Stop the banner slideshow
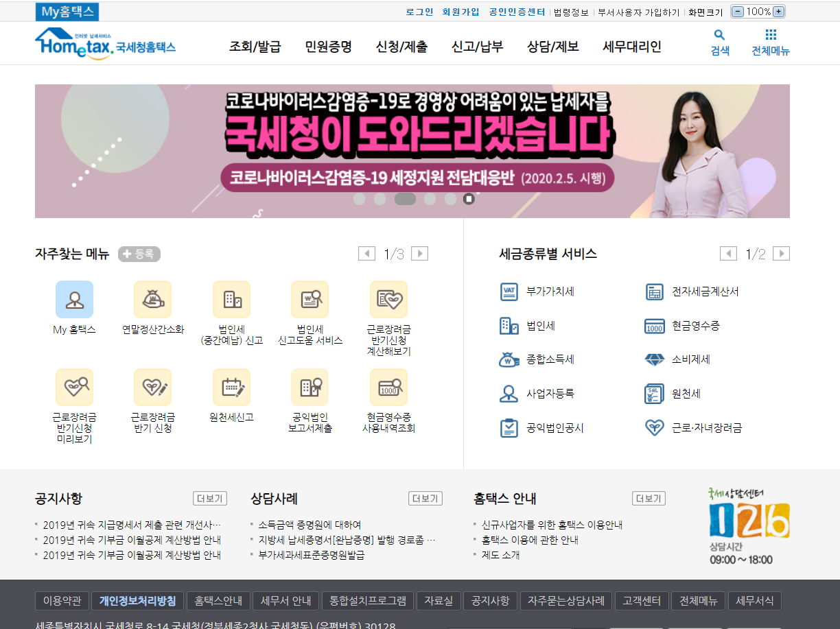This screenshot has width=840, height=629. point(469,199)
